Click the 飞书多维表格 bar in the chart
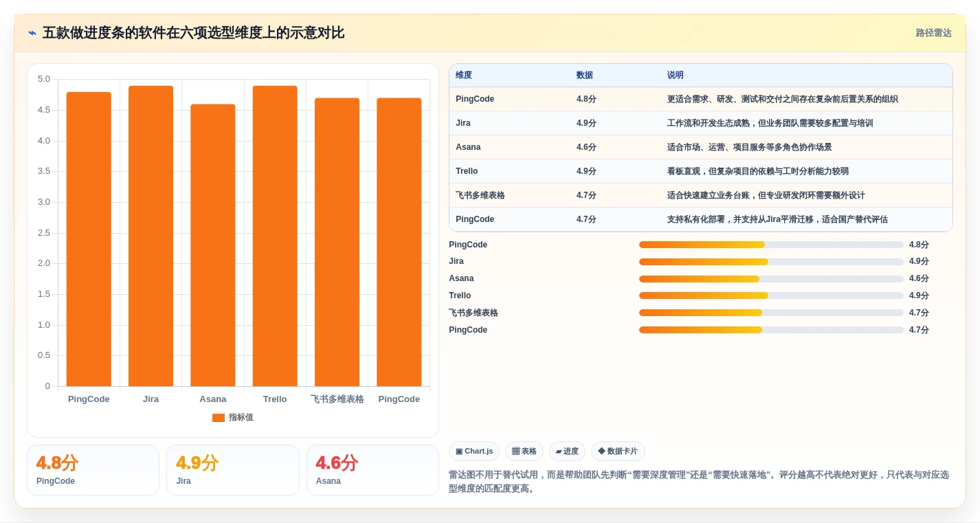The width and height of the screenshot is (980, 523). pos(337,242)
